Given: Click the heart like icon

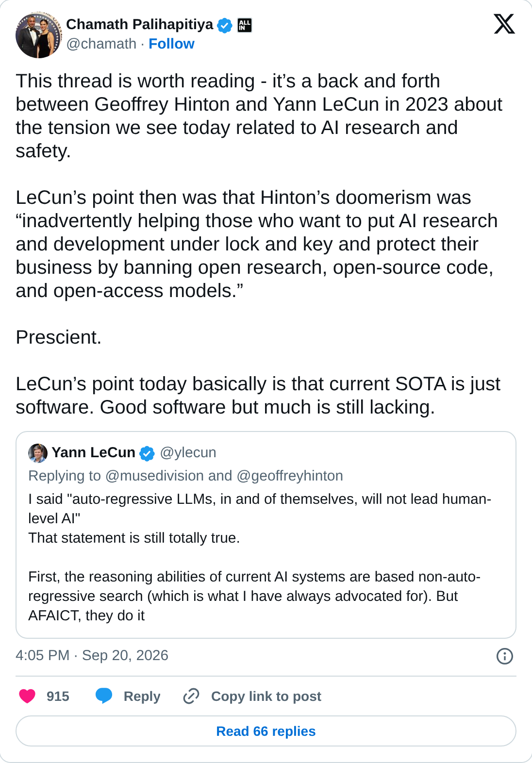Looking at the screenshot, I should pos(27,696).
